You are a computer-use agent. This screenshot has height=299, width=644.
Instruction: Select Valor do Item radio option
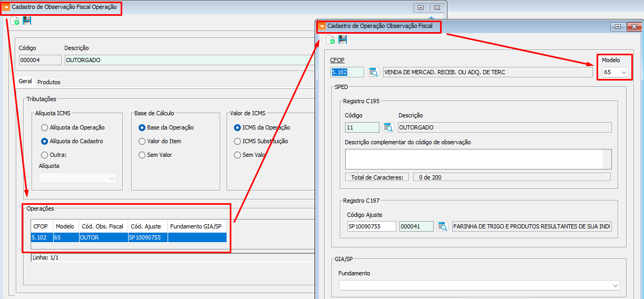[x=142, y=141]
